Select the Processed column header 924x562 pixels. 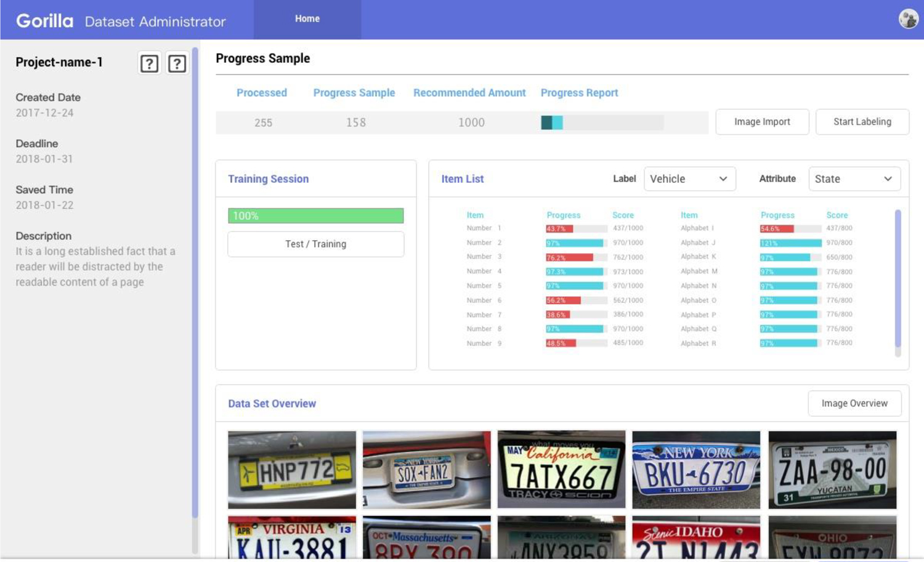pyautogui.click(x=262, y=93)
